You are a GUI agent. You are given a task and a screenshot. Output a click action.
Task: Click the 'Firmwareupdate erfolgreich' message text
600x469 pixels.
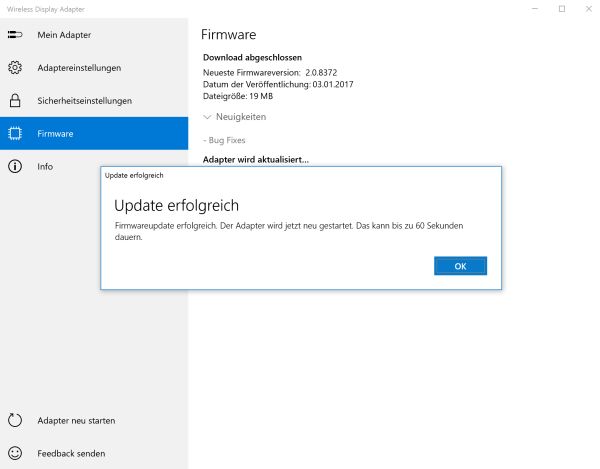(289, 231)
